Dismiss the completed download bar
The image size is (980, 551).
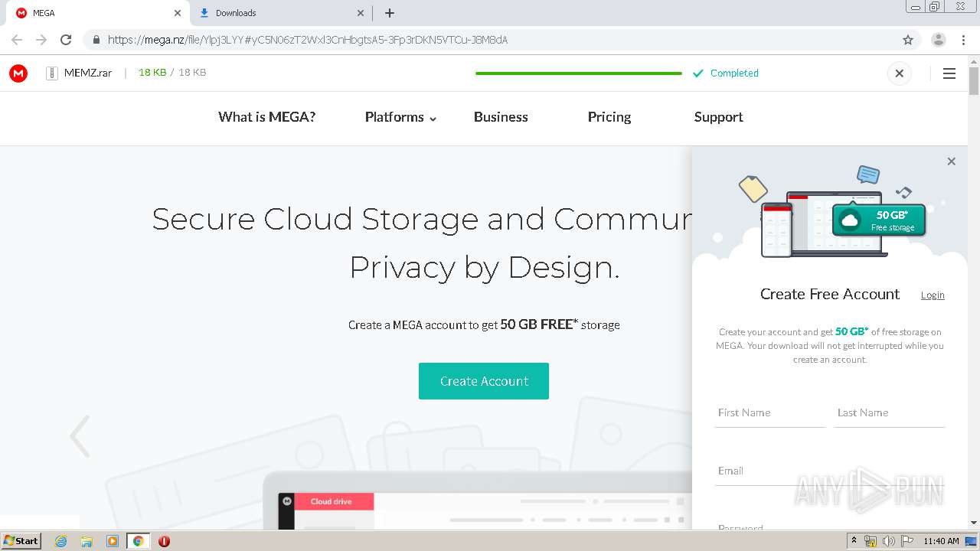point(900,73)
